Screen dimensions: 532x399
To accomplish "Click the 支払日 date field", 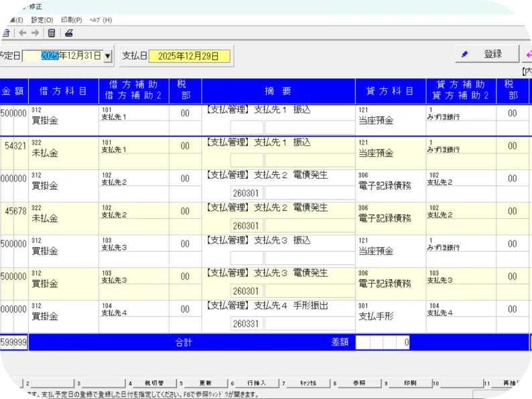I will click(189, 56).
